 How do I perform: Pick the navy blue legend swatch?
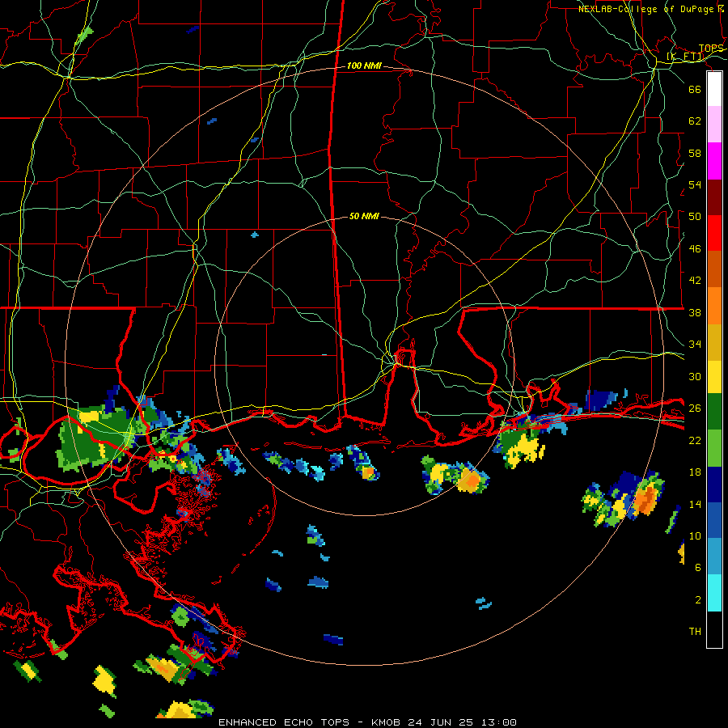(714, 485)
